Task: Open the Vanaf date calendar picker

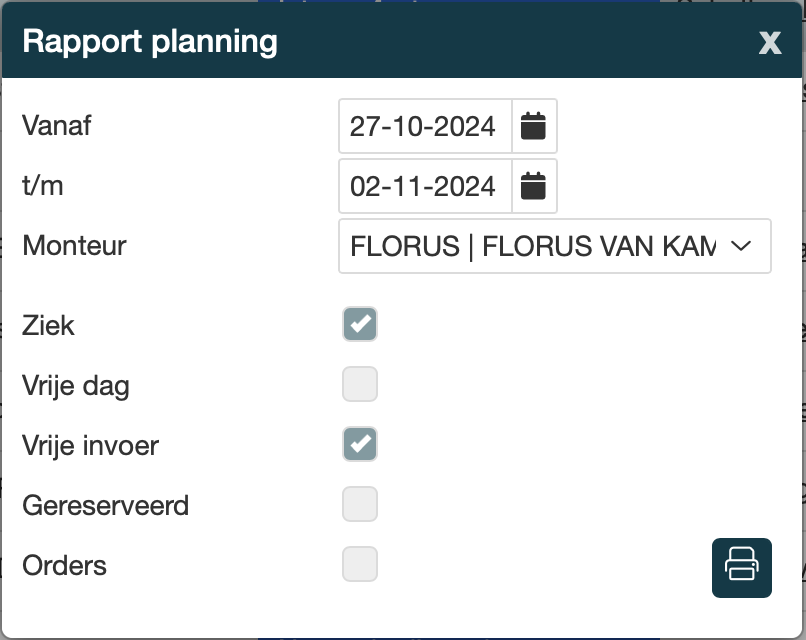Action: click(534, 126)
